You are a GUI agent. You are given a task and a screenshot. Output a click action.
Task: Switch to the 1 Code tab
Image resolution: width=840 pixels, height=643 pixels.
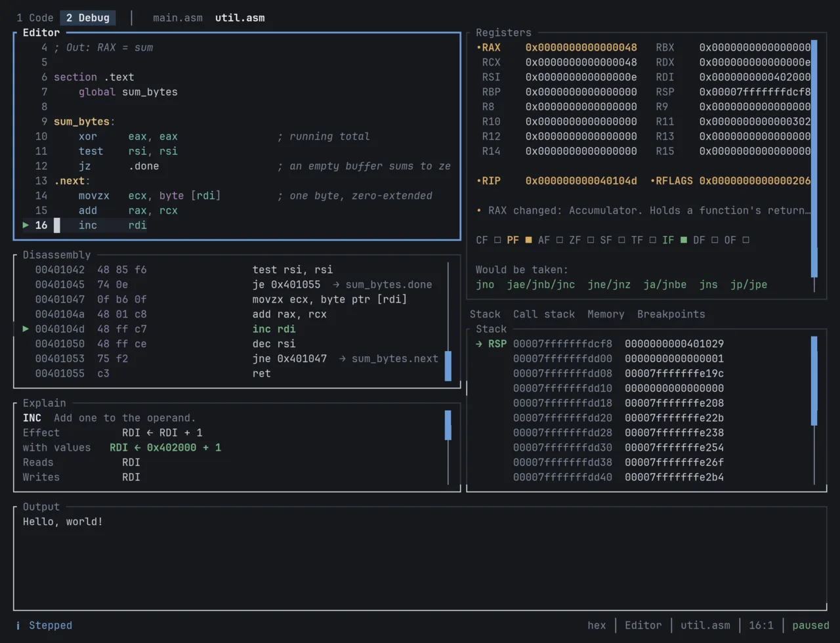click(35, 18)
